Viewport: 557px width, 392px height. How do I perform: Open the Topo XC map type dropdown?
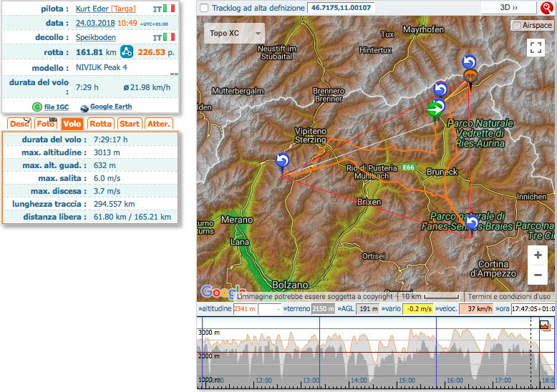point(234,34)
